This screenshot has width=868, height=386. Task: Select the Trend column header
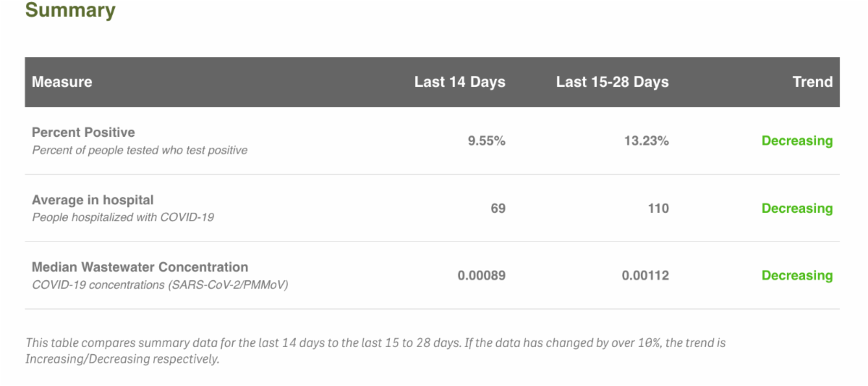point(812,82)
